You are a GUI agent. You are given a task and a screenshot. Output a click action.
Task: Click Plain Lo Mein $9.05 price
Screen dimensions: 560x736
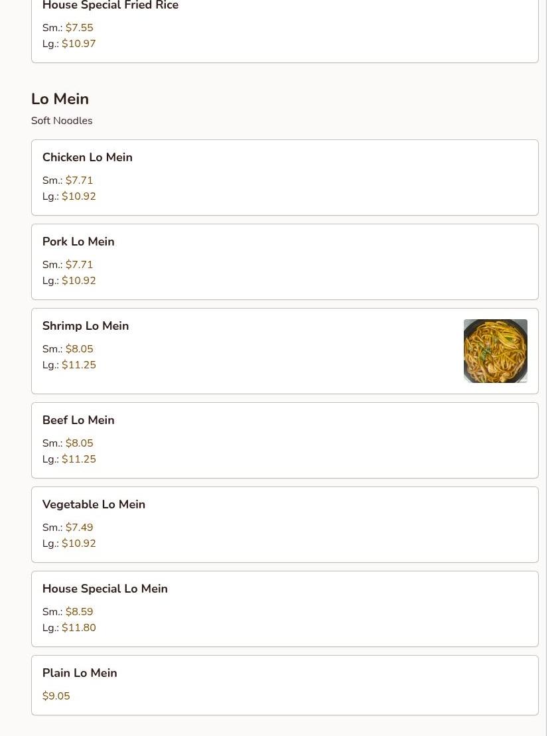[x=56, y=696]
